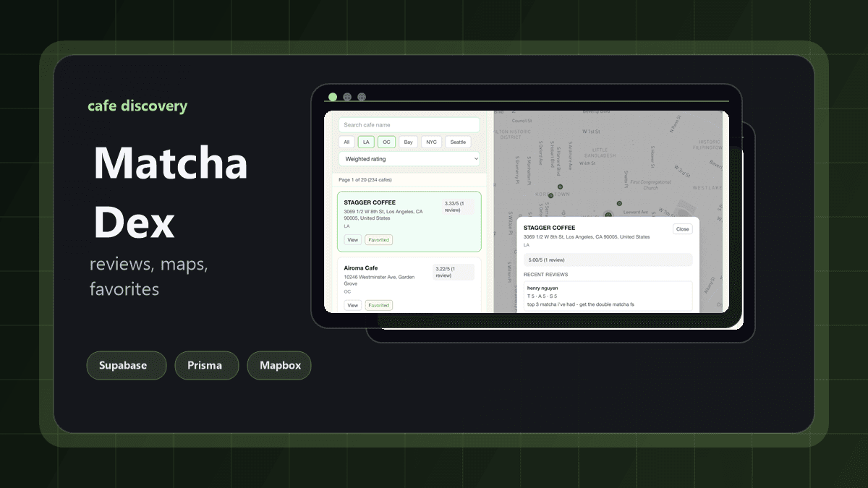
Task: Click the Supabase tag pill
Action: (x=127, y=366)
